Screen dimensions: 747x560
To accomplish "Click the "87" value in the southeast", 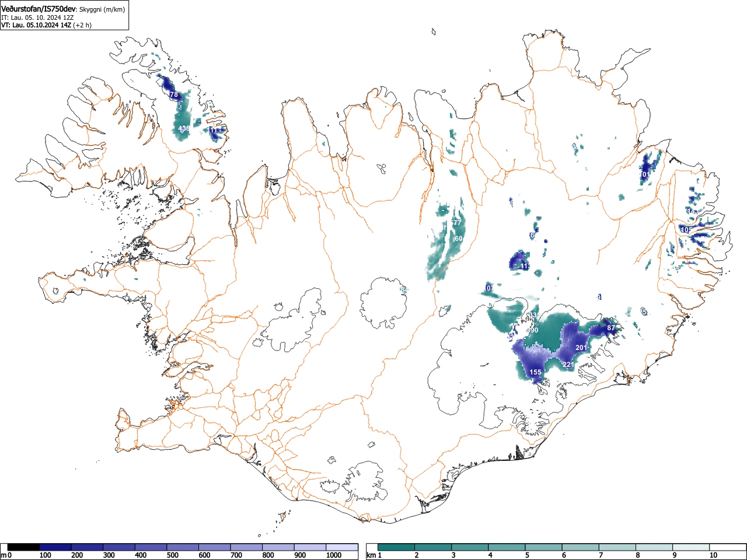I will tap(611, 328).
